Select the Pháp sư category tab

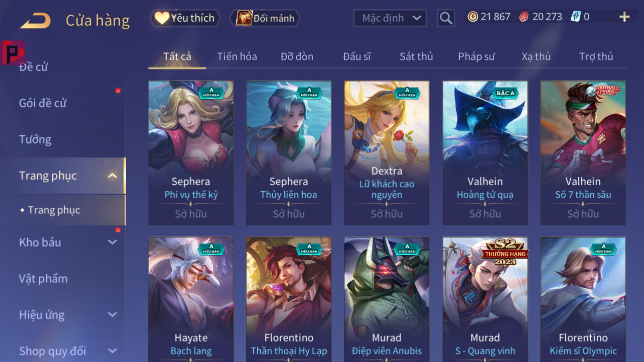pos(476,56)
